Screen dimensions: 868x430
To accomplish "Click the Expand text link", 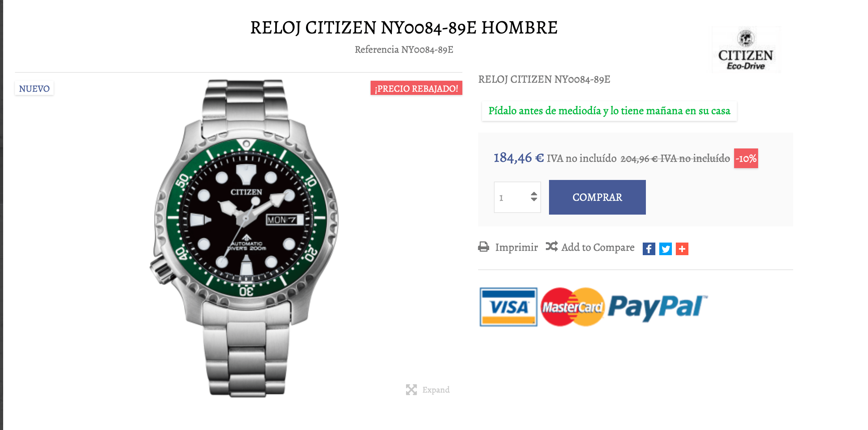I will [436, 390].
